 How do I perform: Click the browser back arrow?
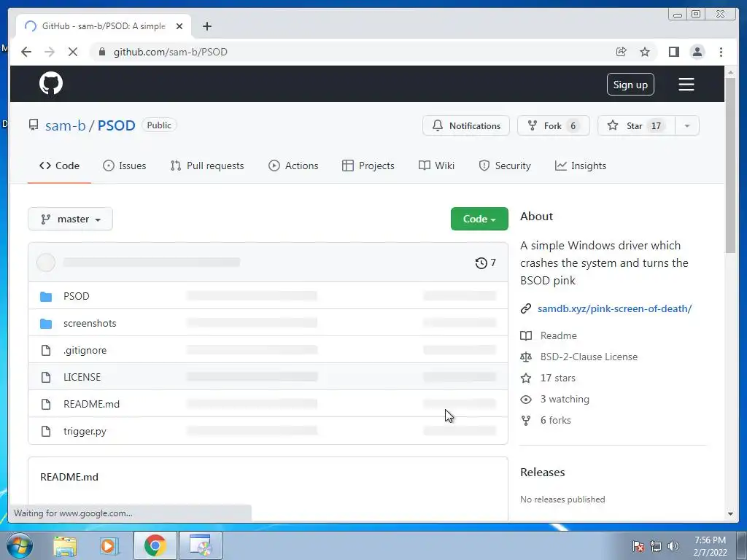click(26, 52)
